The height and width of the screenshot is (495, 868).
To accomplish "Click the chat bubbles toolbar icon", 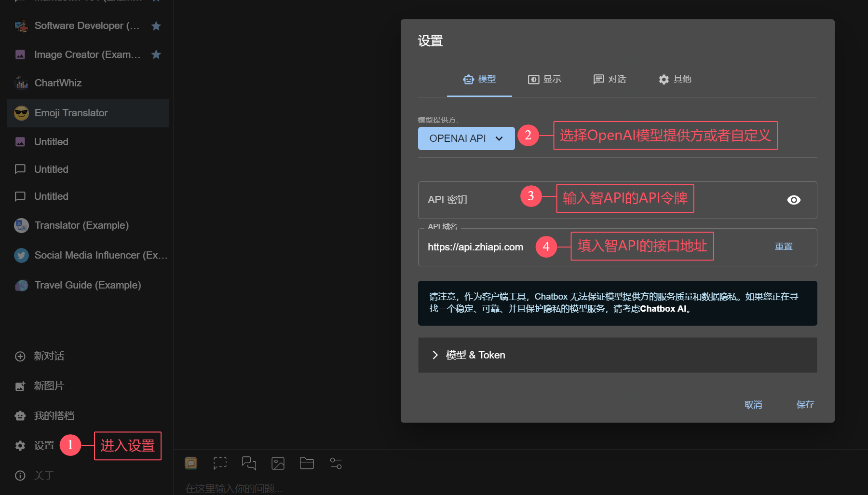I will [x=249, y=464].
